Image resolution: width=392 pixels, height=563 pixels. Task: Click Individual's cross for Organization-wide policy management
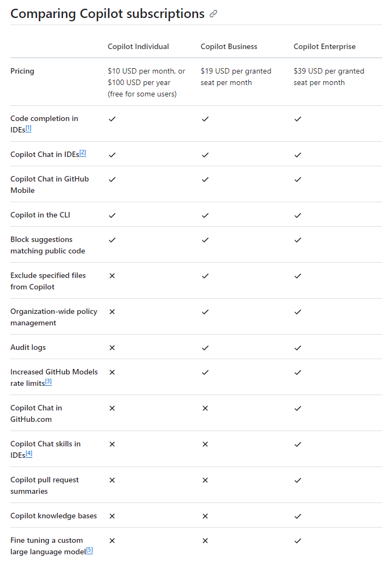coord(112,312)
